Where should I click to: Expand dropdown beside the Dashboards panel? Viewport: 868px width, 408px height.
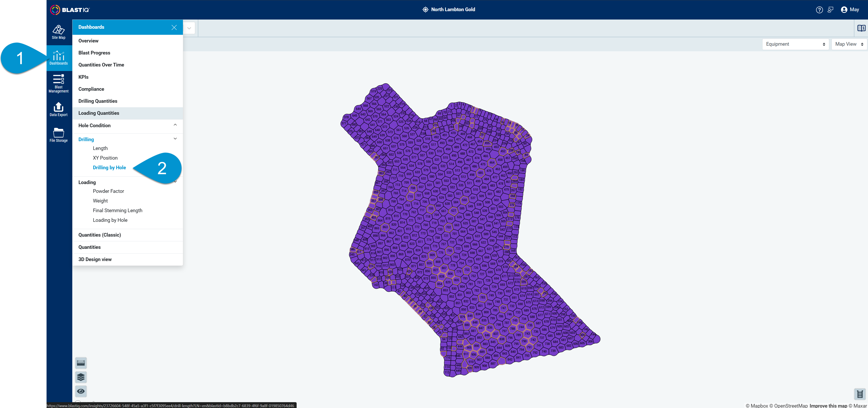189,28
